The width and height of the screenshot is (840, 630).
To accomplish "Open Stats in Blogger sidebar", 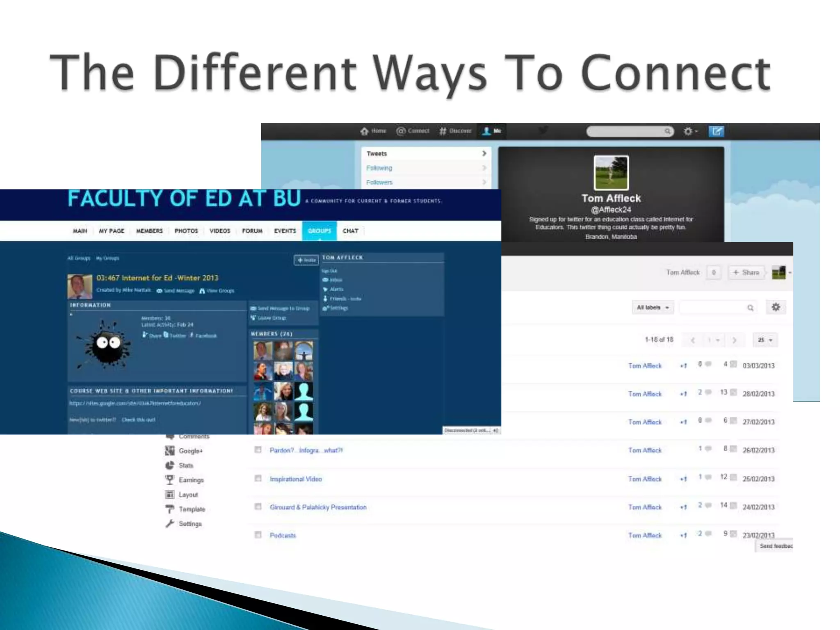I will click(x=185, y=466).
